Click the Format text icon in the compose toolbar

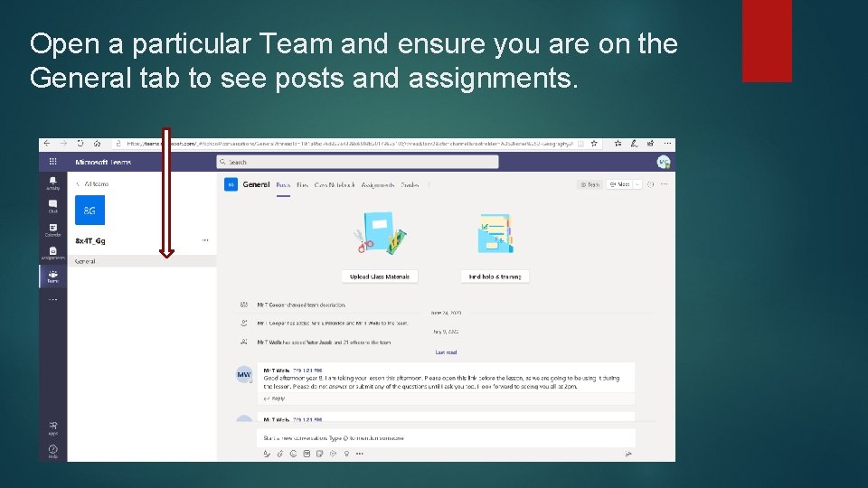[267, 454]
